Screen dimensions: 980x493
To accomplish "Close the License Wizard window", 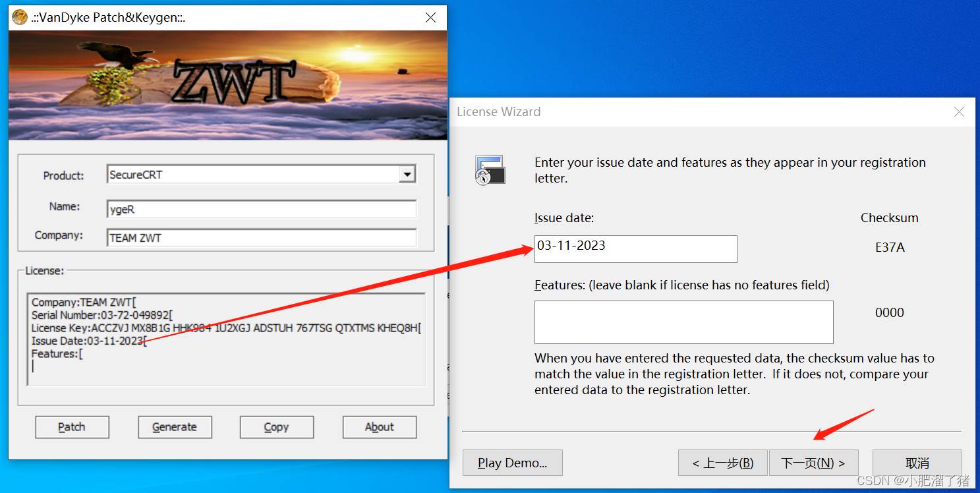I will click(x=960, y=112).
